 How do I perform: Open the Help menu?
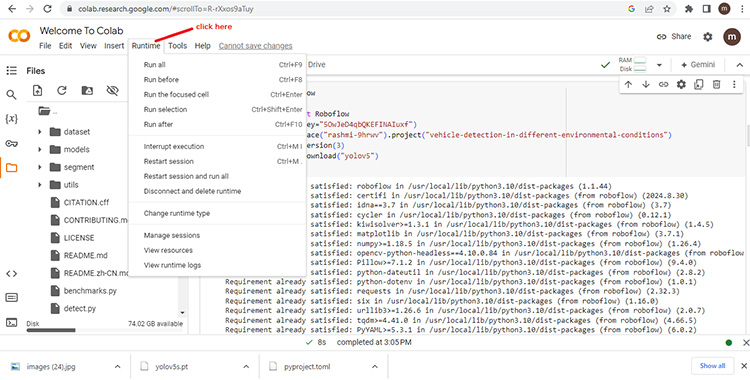click(203, 46)
